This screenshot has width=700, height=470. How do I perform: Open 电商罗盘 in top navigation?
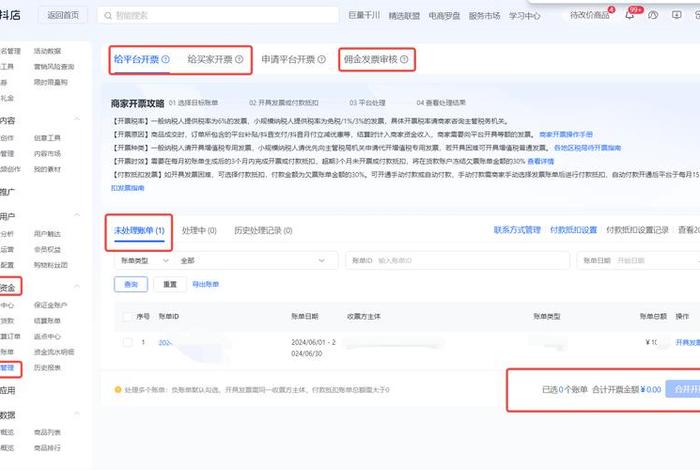point(444,15)
